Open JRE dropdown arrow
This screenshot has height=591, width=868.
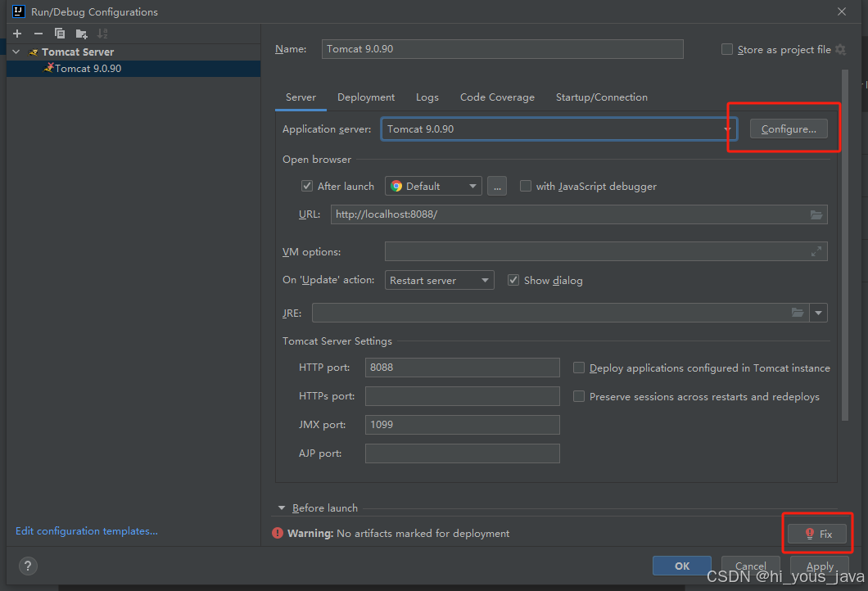pyautogui.click(x=818, y=313)
